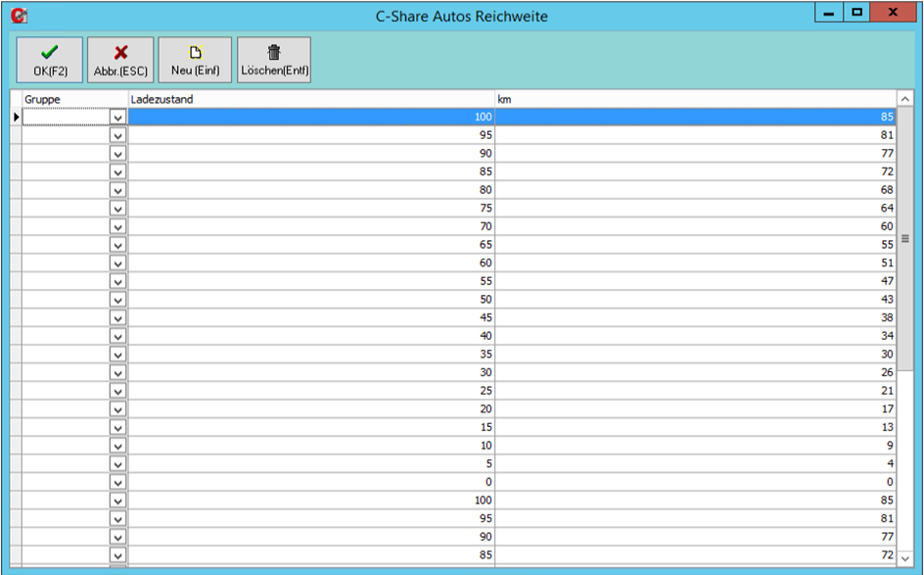The width and height of the screenshot is (924, 575).
Task: Select the Ladezustand cell with value 65
Action: coord(311,245)
